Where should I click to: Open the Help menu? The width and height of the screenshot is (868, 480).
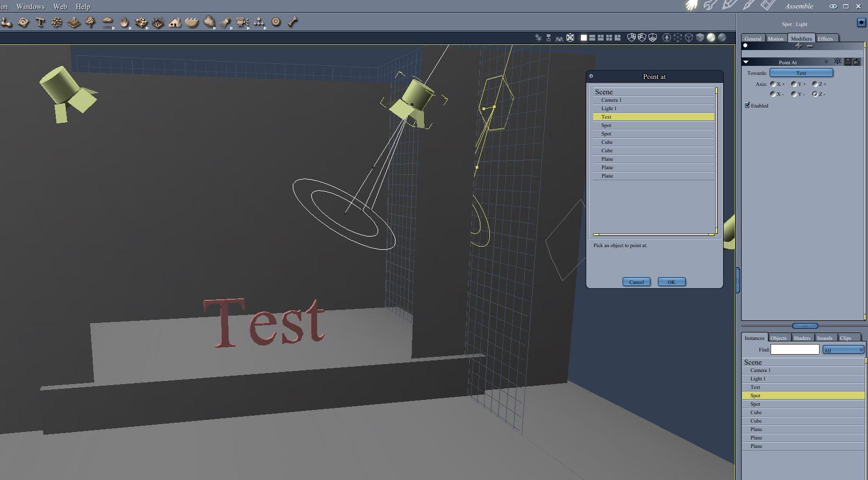[83, 6]
